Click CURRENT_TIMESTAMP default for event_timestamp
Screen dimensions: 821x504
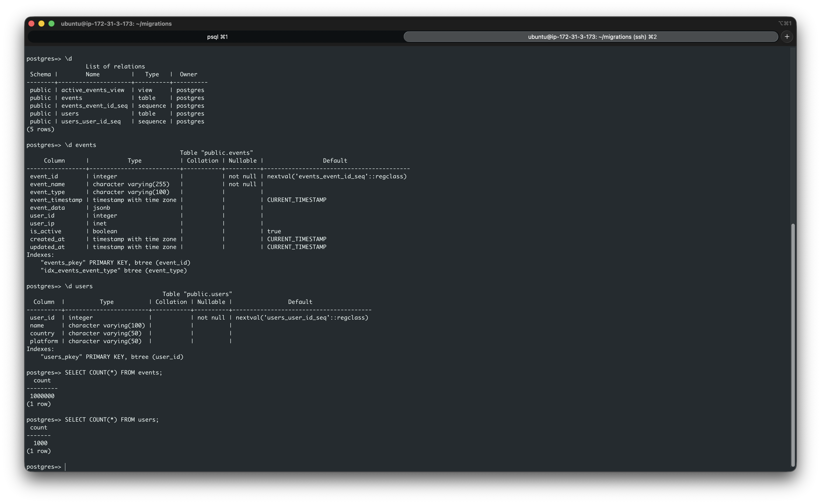297,200
